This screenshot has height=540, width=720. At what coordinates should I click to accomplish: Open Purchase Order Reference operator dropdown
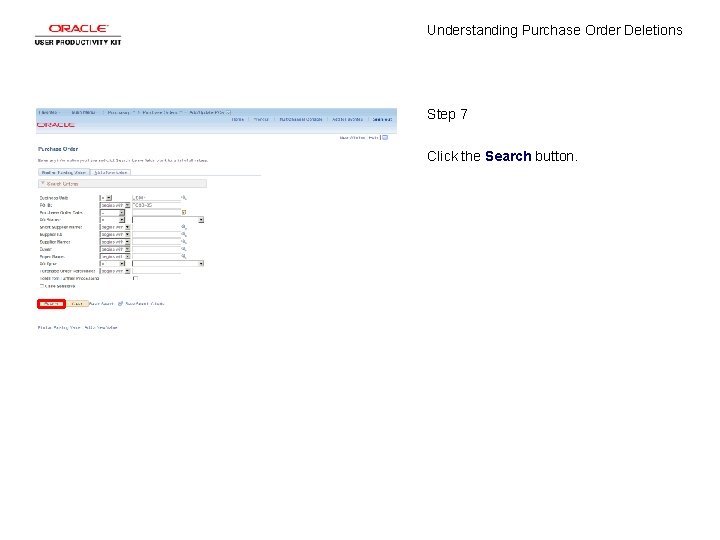point(115,271)
